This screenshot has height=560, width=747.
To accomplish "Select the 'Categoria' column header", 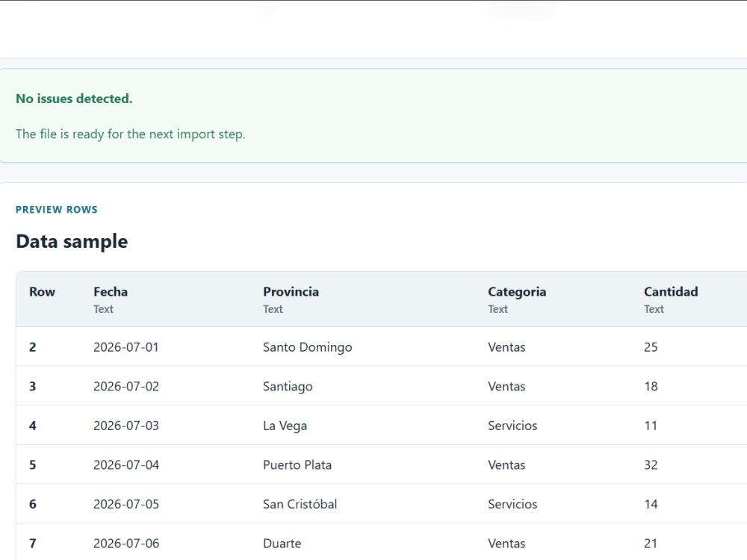I will coord(517,292).
